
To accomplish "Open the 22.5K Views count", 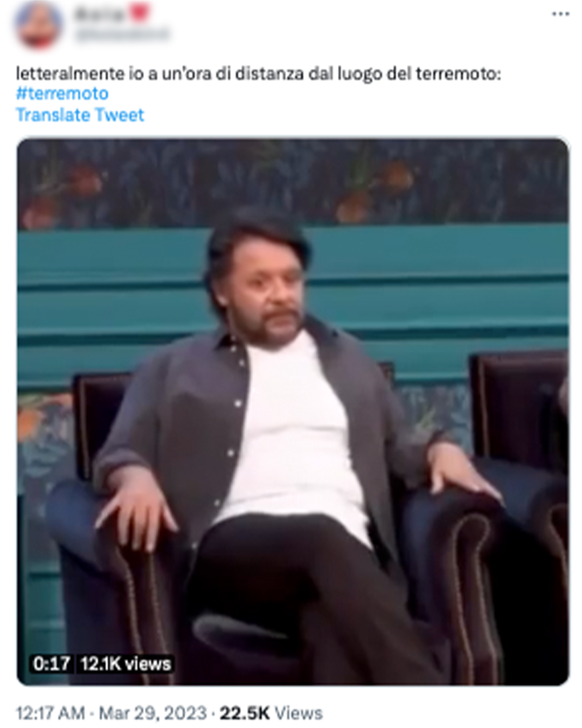I will pyautogui.click(x=271, y=713).
